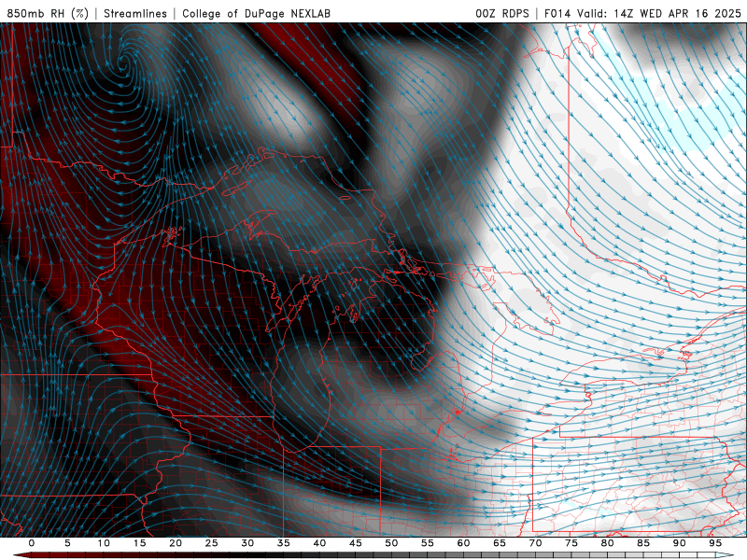Click the 'F014 Valid: 14Z WED APR 16 2025' text
Screen dimensions: 747x560
click(x=642, y=13)
